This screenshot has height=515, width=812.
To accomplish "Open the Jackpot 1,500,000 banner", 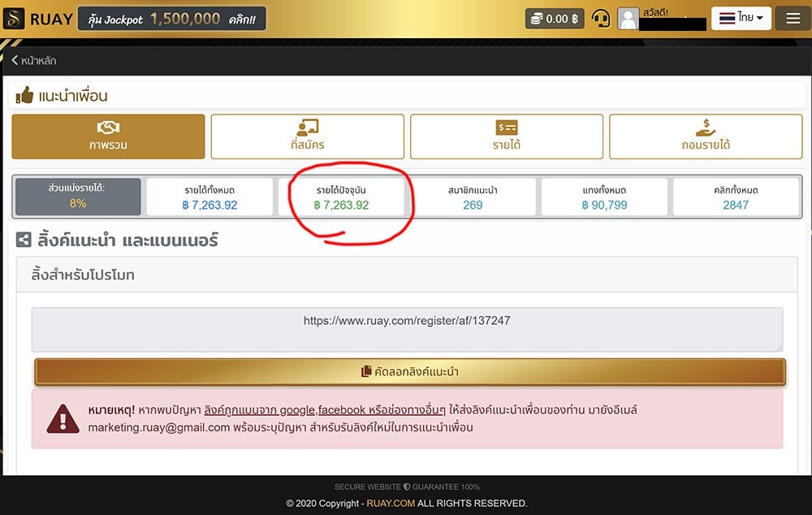I will point(172,19).
